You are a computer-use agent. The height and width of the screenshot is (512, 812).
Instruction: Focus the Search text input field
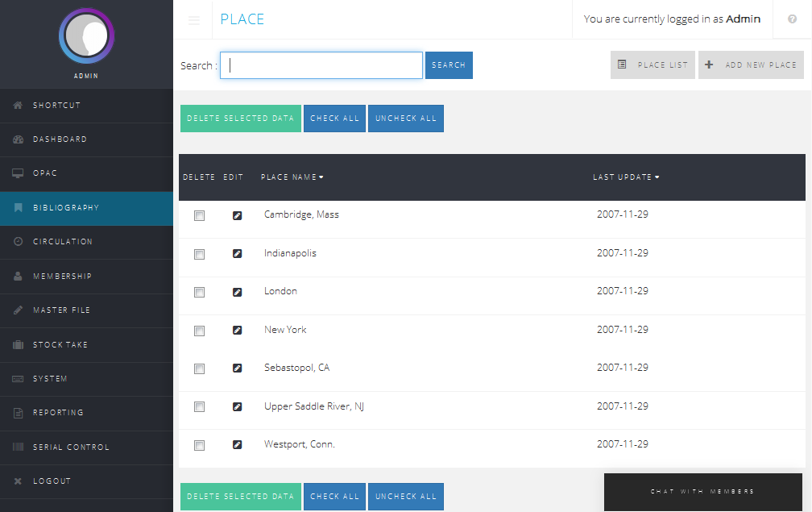pyautogui.click(x=321, y=65)
